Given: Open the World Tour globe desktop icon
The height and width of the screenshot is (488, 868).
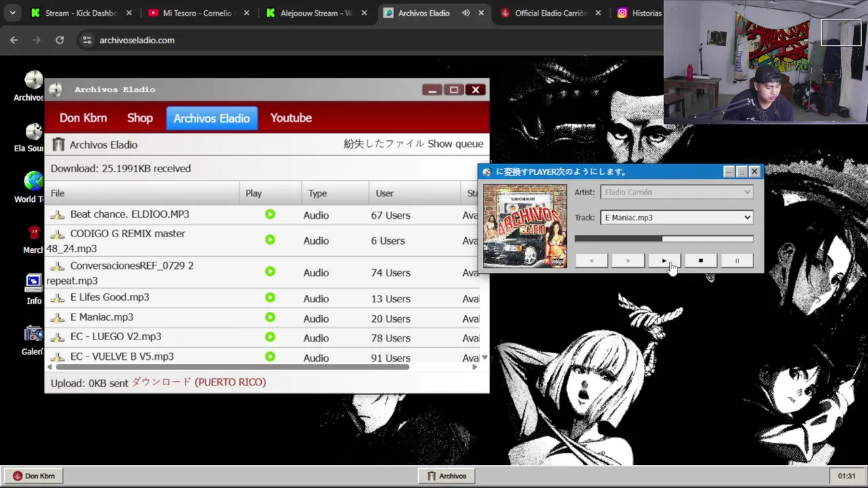Looking at the screenshot, I should (x=33, y=181).
